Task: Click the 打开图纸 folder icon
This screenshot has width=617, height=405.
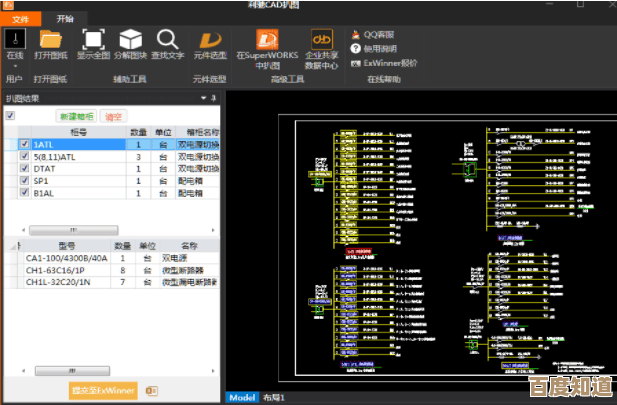Action: [x=50, y=40]
